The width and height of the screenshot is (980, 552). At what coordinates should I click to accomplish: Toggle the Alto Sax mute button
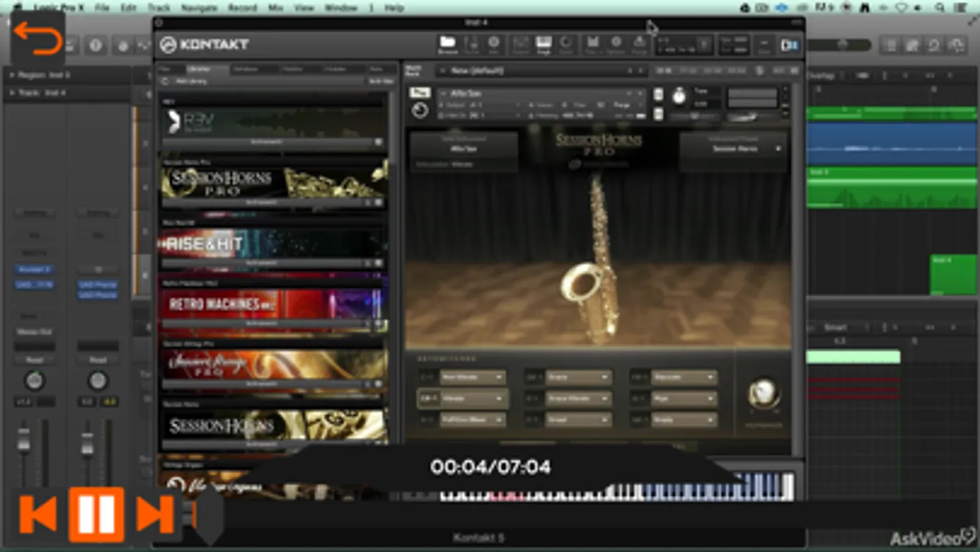point(658,114)
